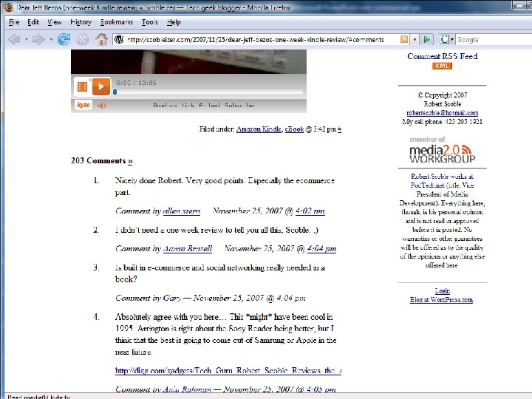
Task: Click the WordPress site icon in address bar
Action: [119, 39]
